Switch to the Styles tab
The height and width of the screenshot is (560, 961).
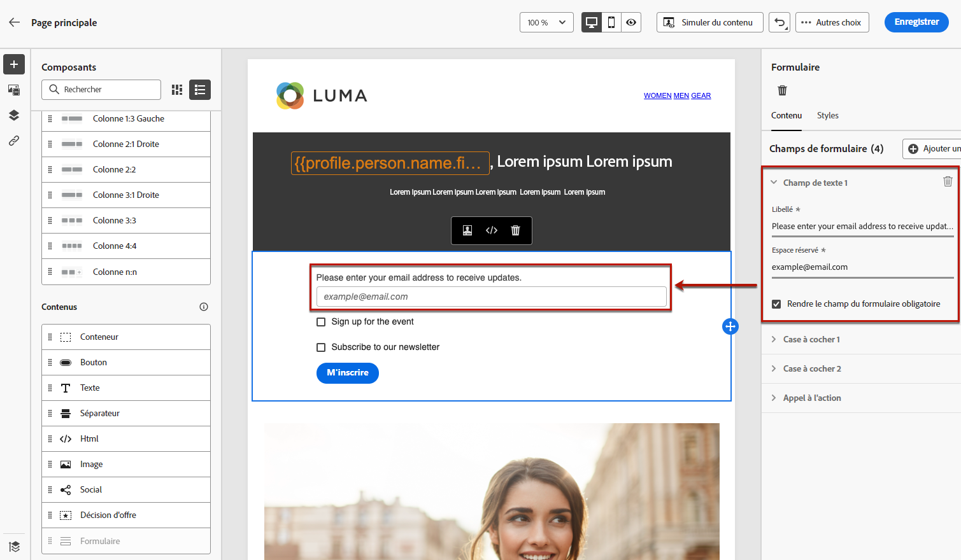point(828,115)
